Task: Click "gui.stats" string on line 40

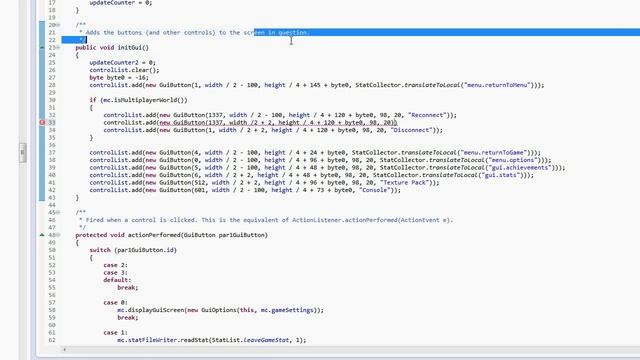Action: coord(501,175)
